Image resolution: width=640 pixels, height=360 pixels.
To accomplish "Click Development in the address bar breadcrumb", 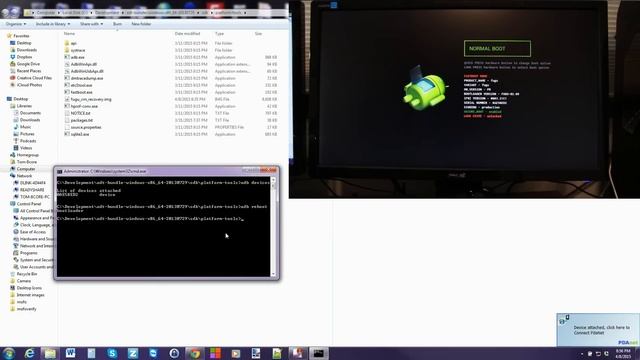I will click(107, 13).
